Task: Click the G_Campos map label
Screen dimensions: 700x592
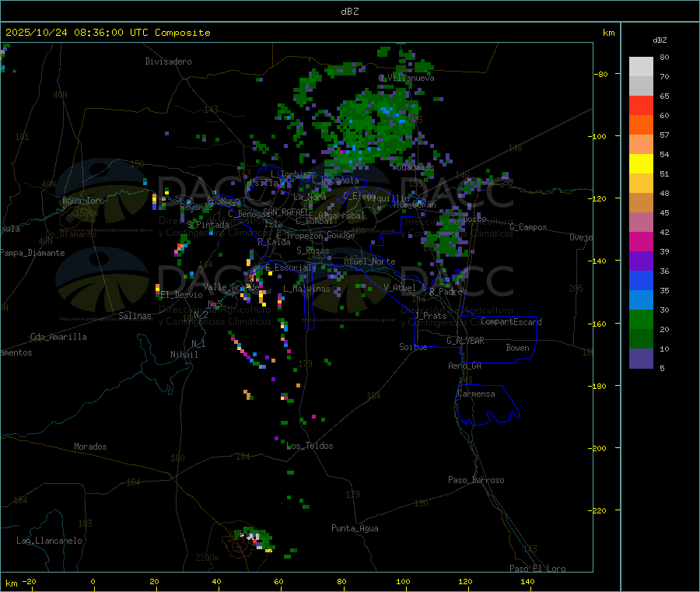Action: [529, 227]
